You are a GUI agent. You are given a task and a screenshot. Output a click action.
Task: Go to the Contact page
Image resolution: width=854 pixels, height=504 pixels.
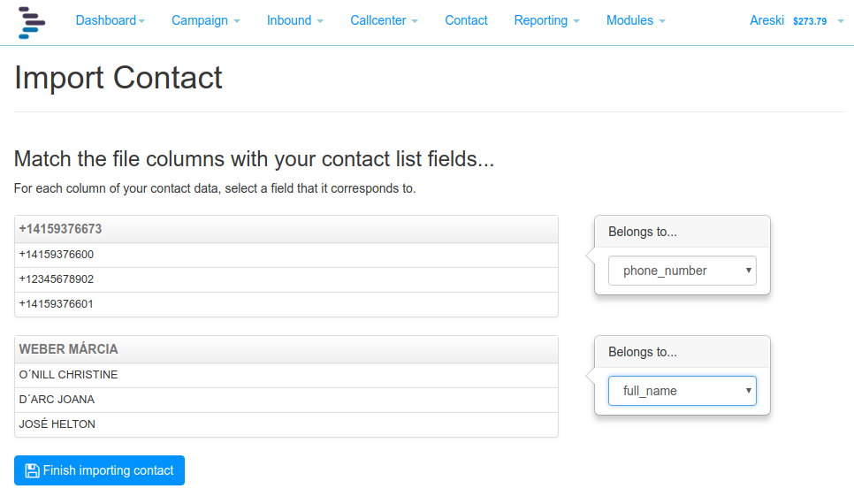[466, 20]
